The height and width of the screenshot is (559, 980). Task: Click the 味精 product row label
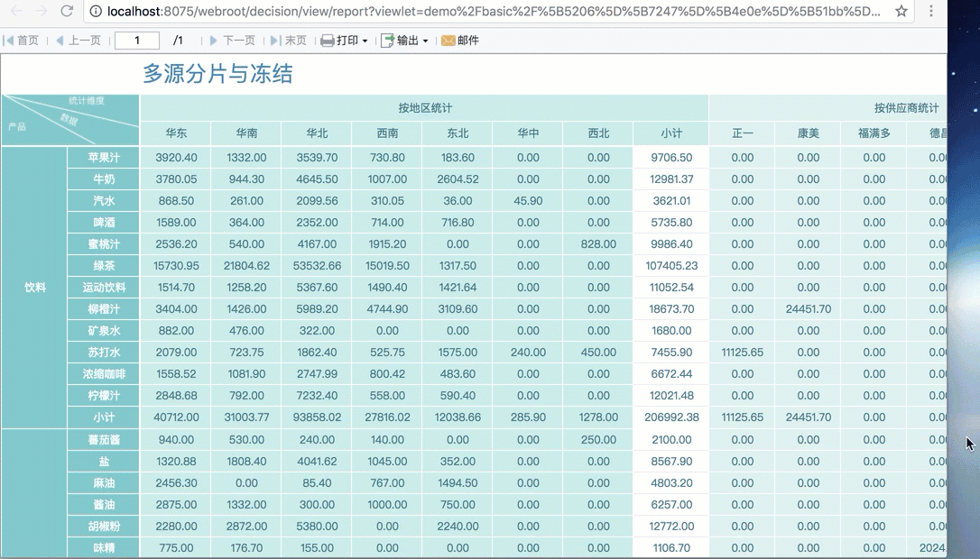[x=104, y=548]
